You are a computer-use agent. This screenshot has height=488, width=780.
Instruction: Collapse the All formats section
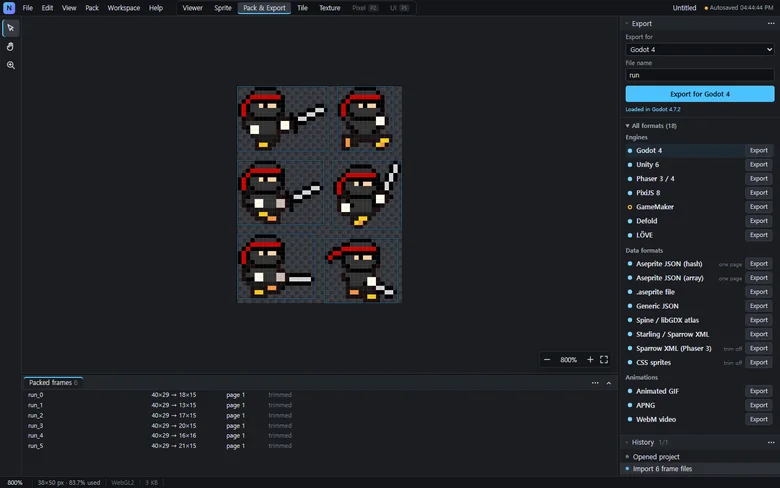651,126
